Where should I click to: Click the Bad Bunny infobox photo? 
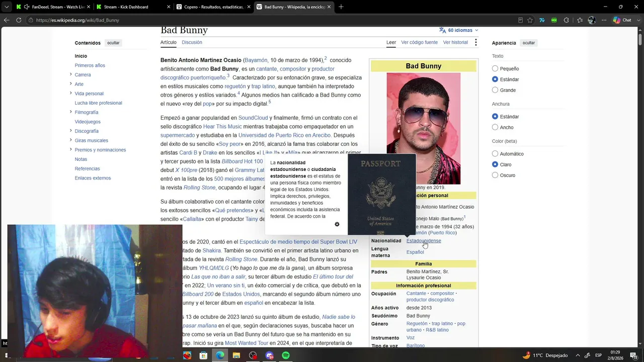point(423,129)
